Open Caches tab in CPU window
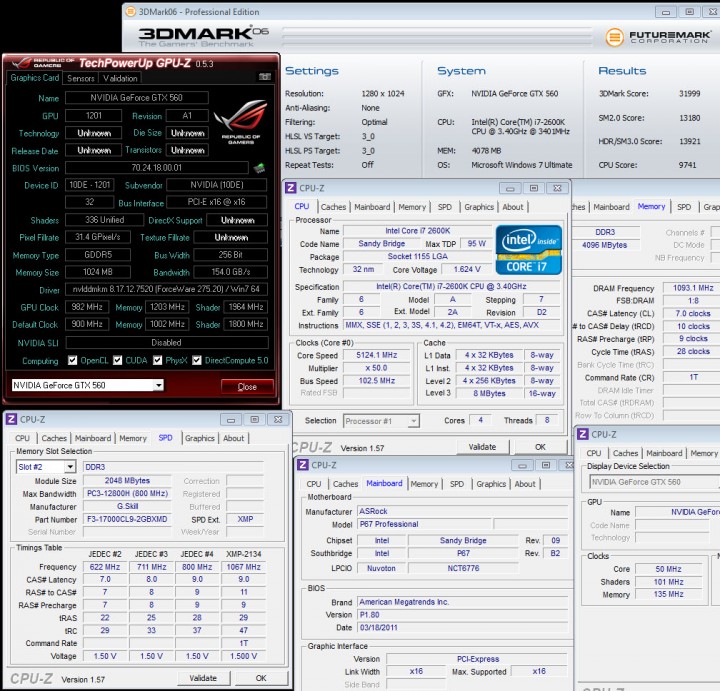Image resolution: width=720 pixels, height=691 pixels. [333, 207]
